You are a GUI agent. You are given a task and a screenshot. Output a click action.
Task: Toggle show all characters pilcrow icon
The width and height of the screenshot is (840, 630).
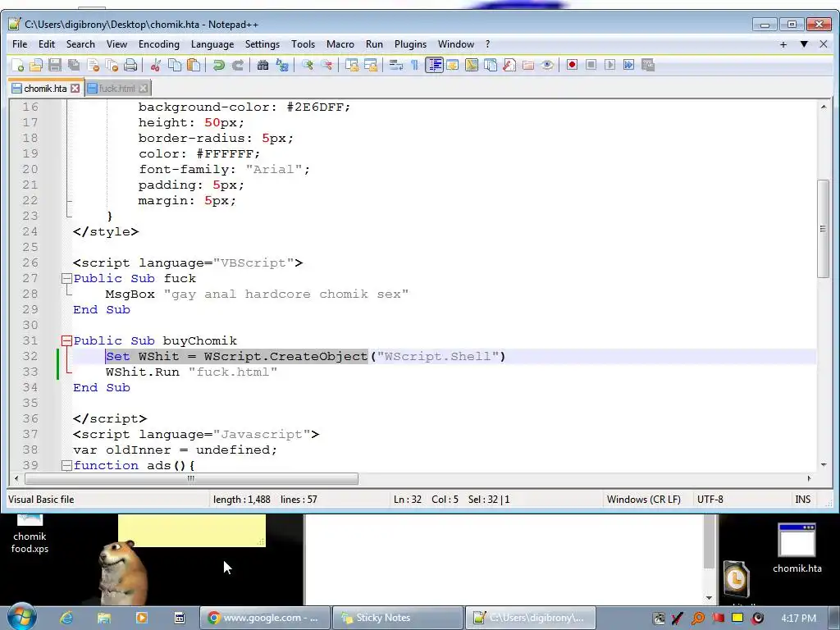pos(414,66)
